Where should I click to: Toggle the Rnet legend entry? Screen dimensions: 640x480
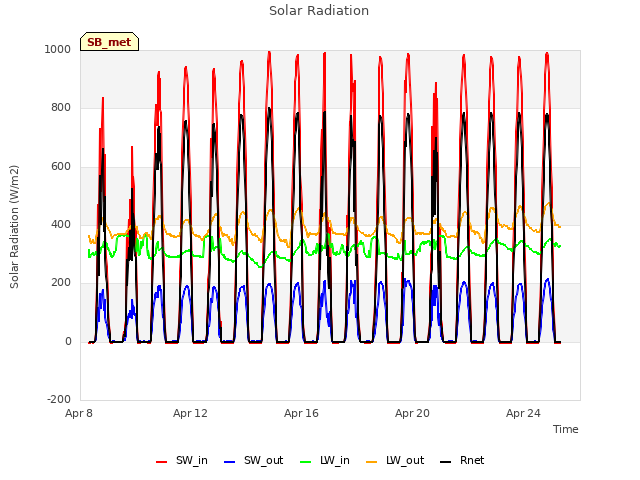tap(462, 460)
